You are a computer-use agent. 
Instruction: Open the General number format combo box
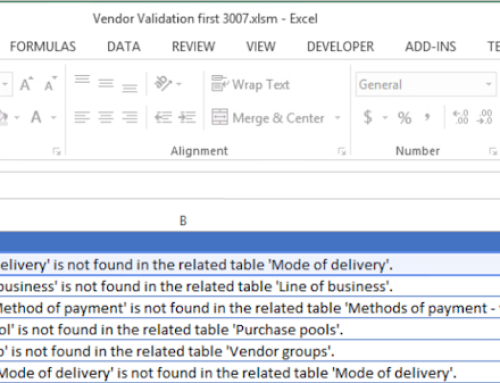[426, 85]
